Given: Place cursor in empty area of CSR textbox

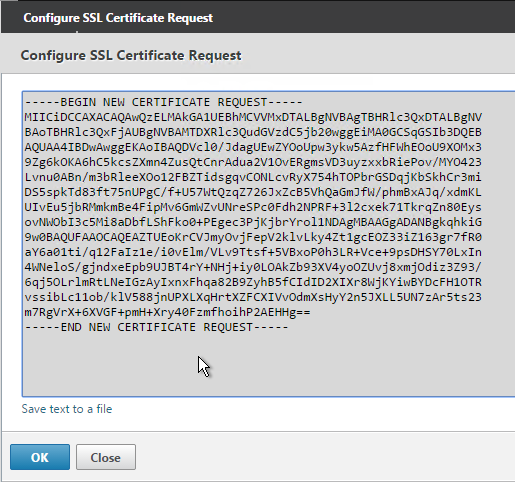Looking at the screenshot, I should tap(267, 363).
